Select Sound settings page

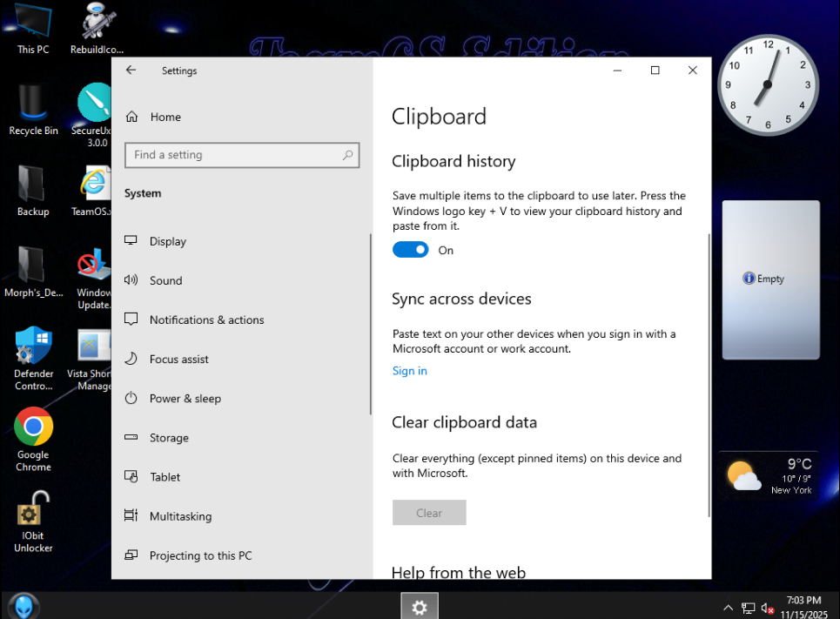(x=165, y=280)
